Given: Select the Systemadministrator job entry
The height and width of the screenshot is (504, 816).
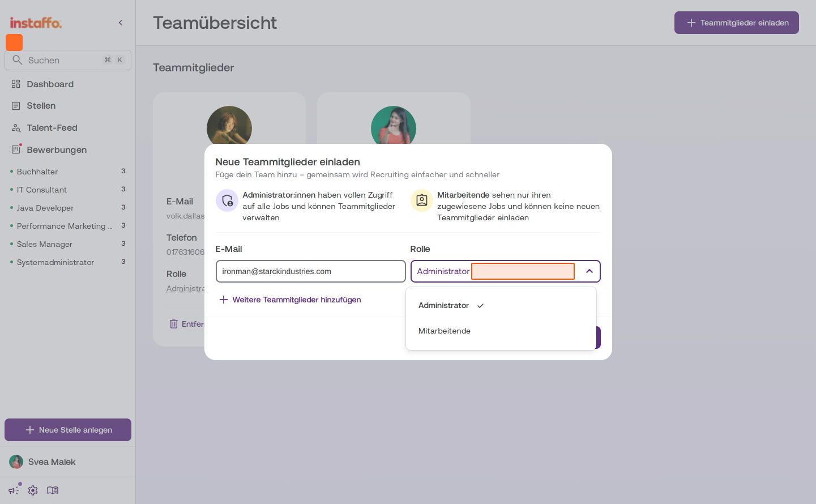Looking at the screenshot, I should (68, 262).
